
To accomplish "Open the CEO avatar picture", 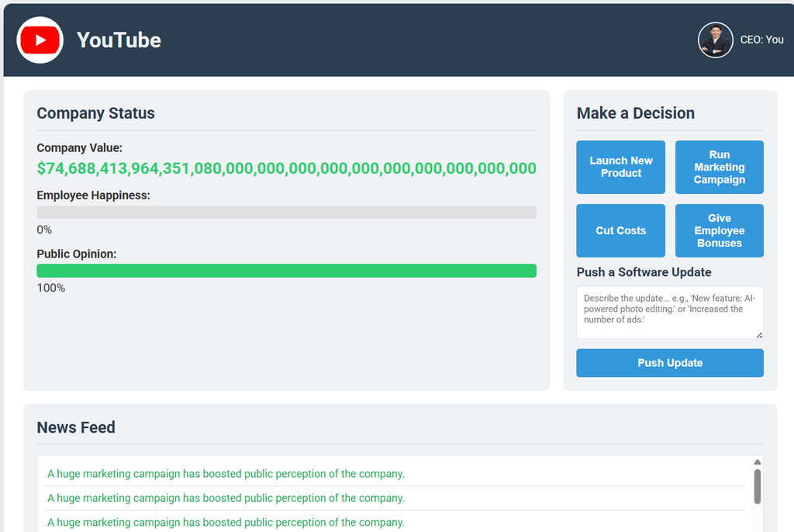I will [715, 40].
